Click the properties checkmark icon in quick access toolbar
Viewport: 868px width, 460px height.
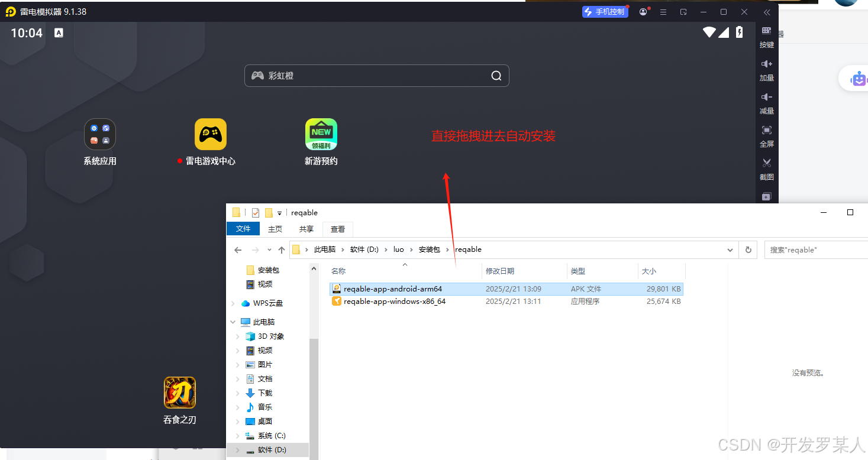click(x=256, y=213)
